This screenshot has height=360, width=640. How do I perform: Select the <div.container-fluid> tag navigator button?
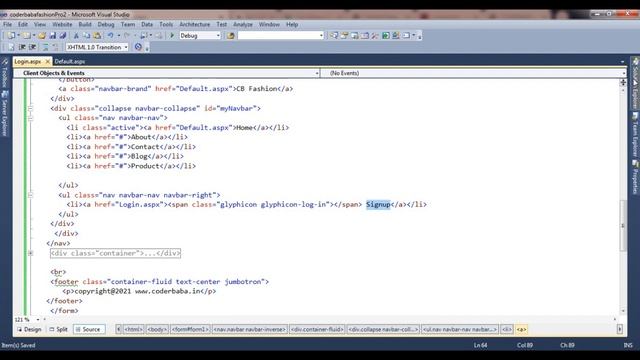tap(317, 329)
